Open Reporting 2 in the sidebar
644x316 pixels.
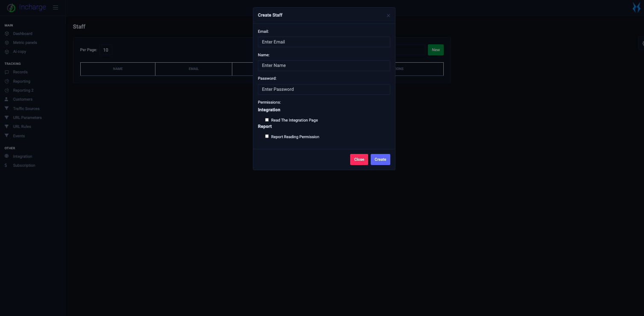pos(23,90)
